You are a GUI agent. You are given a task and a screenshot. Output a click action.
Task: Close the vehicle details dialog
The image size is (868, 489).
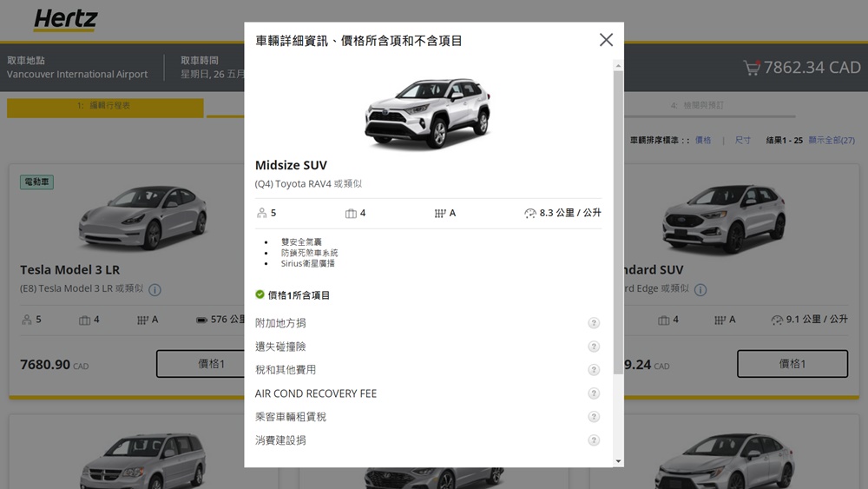606,40
